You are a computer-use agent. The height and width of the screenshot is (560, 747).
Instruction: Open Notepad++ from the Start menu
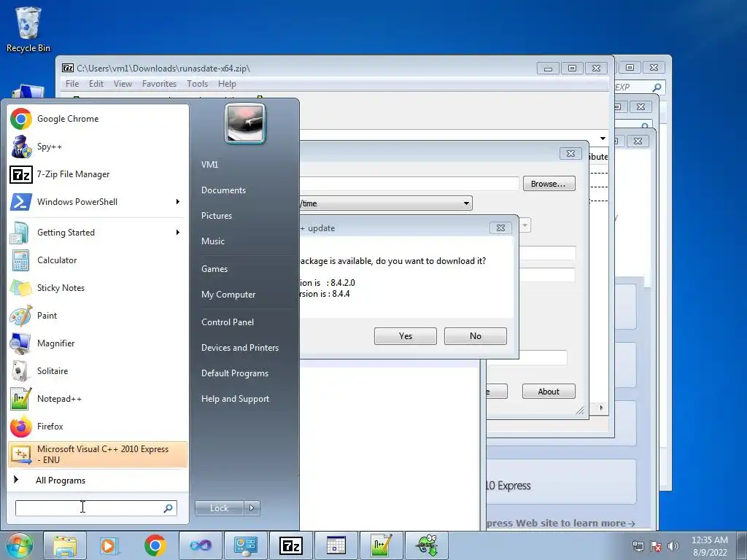pyautogui.click(x=98, y=399)
